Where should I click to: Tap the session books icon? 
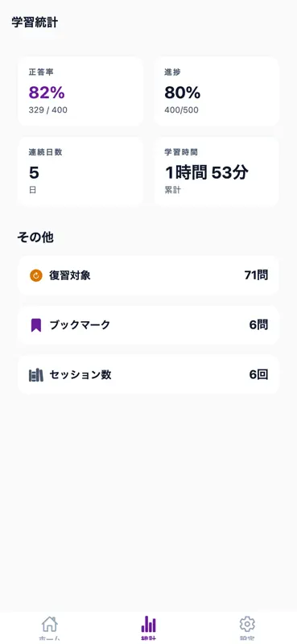[x=36, y=375]
